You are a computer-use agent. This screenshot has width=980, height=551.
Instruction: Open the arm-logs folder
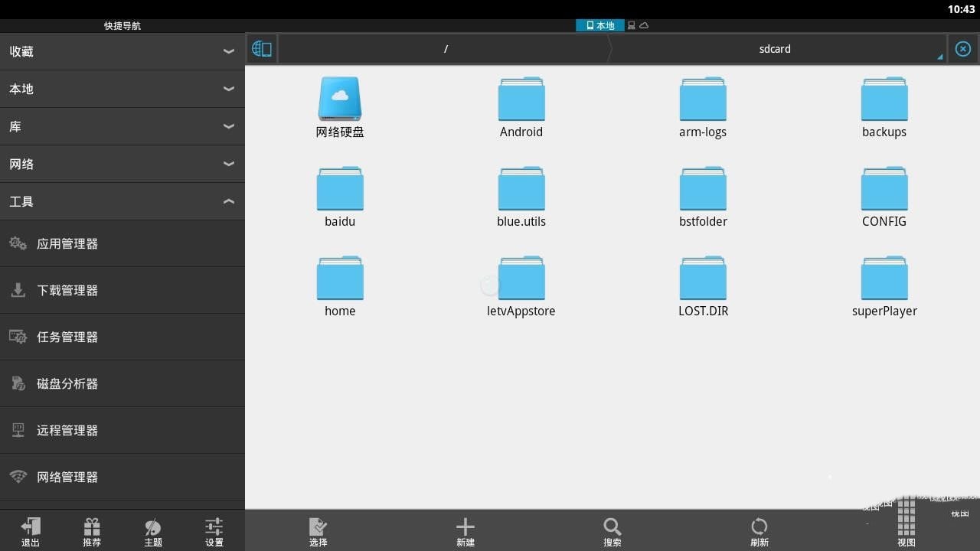point(703,99)
